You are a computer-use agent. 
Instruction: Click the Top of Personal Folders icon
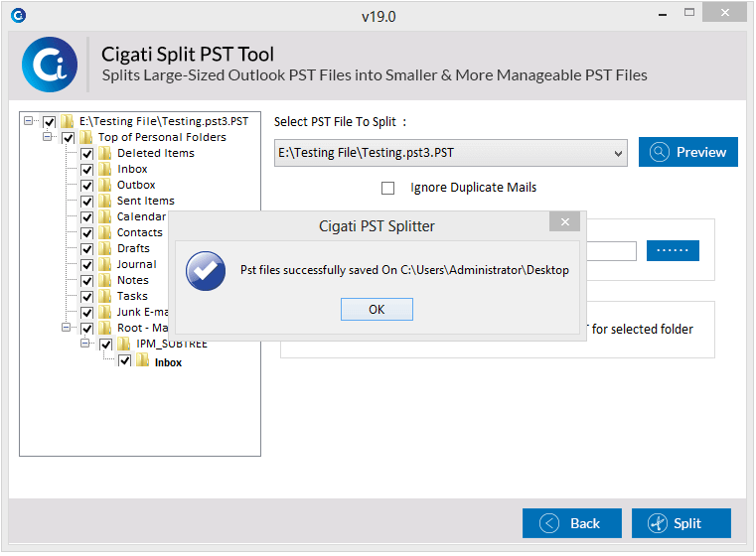click(x=85, y=137)
